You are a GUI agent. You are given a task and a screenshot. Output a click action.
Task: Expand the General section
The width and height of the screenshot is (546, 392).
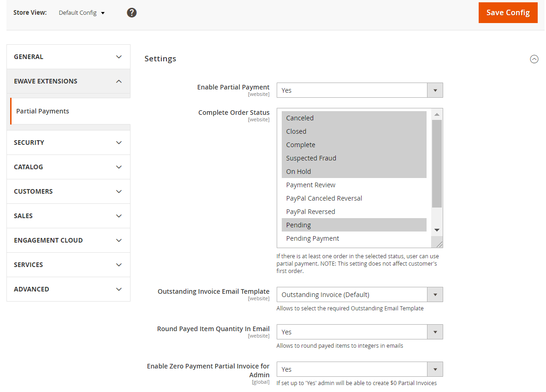(68, 57)
